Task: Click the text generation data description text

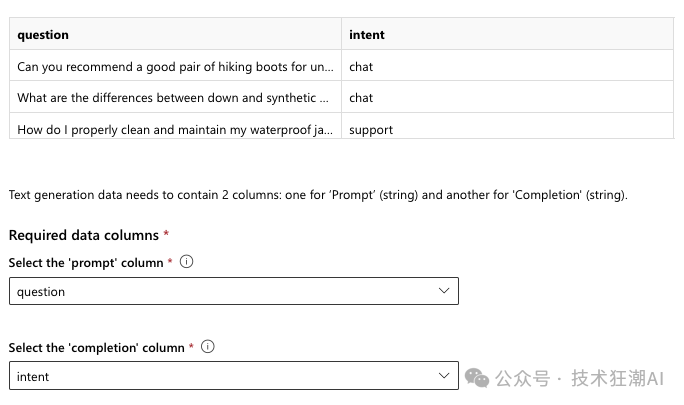Action: [x=318, y=195]
